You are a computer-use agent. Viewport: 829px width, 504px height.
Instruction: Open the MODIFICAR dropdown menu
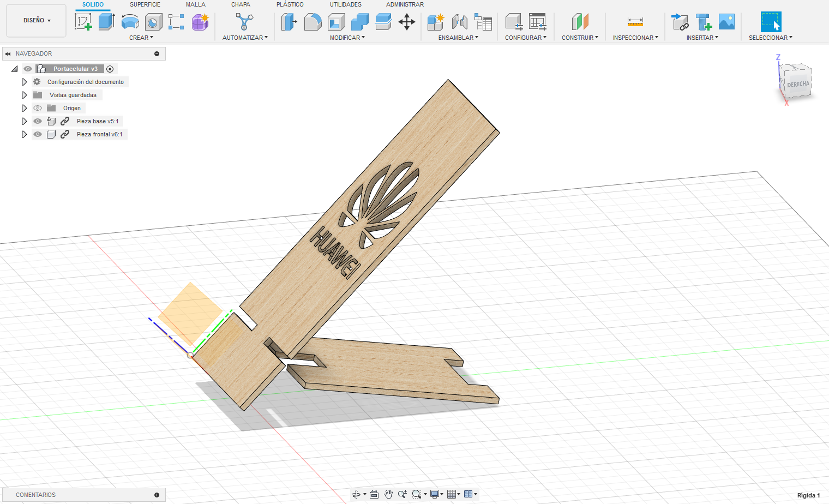pos(347,38)
